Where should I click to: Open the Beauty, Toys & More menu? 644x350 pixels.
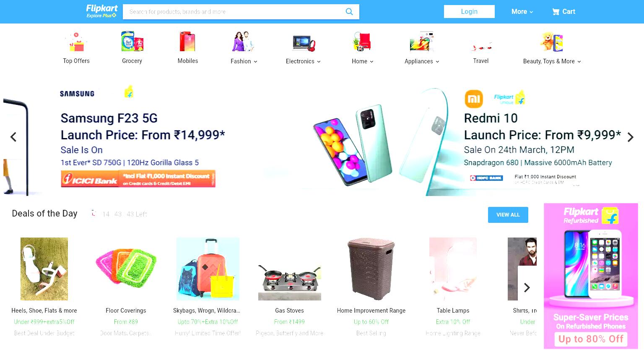(x=552, y=61)
